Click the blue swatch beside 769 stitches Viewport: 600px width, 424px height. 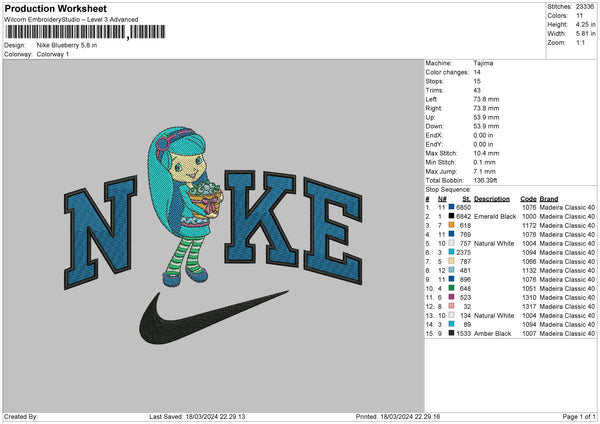coord(452,234)
